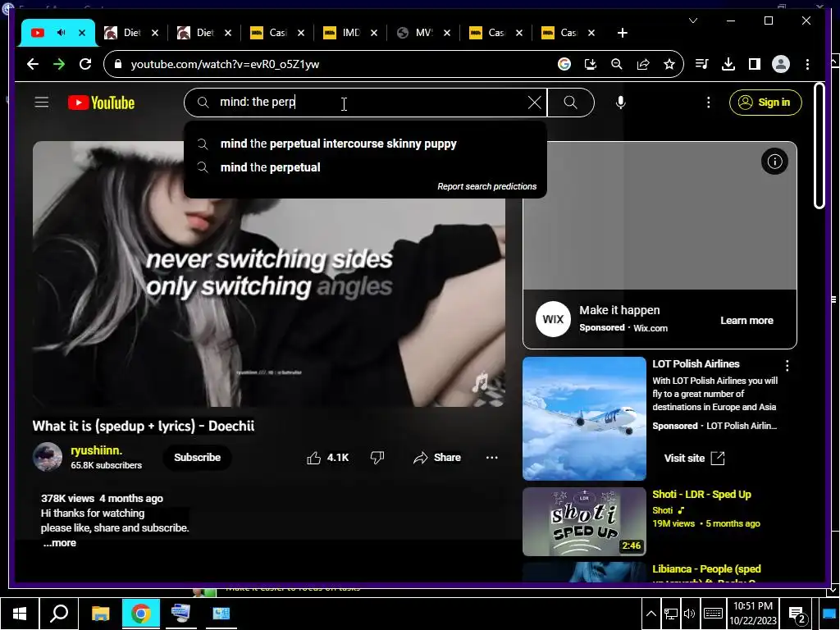Share the video
This screenshot has height=630, width=840.
(436, 458)
